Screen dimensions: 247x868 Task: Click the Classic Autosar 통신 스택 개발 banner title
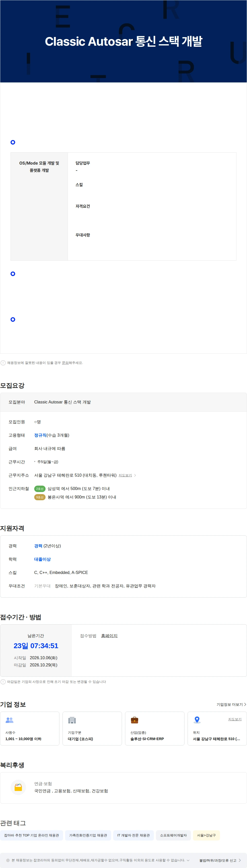(x=123, y=41)
